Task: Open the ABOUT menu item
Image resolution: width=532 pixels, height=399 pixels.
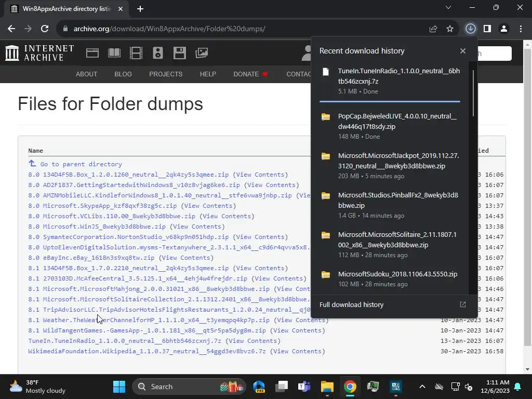Action: tap(87, 74)
